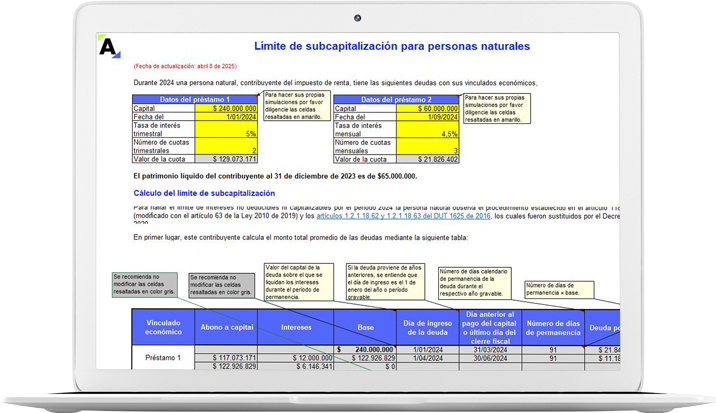Screen dimensions: 716x413
Task: Click the "Número de días de permanencia × base" comment
Action: pyautogui.click(x=559, y=289)
